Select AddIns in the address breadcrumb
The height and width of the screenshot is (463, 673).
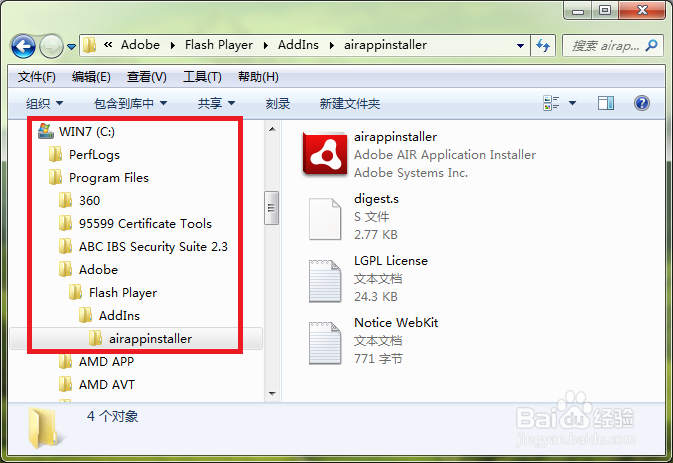pyautogui.click(x=298, y=45)
